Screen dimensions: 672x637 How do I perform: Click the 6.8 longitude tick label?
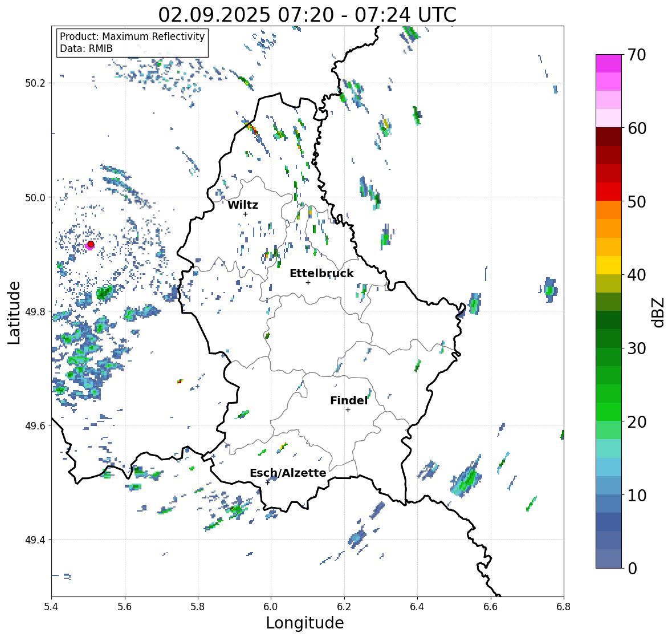(564, 606)
